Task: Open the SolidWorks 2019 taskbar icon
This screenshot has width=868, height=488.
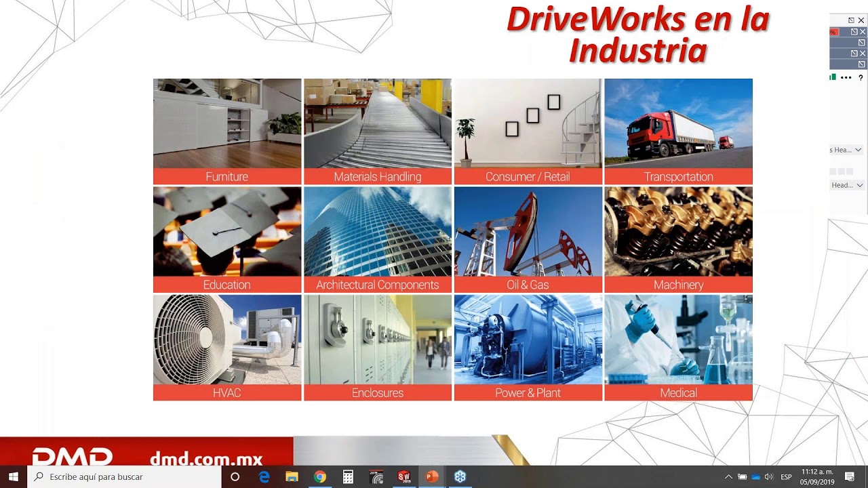Action: pos(404,476)
